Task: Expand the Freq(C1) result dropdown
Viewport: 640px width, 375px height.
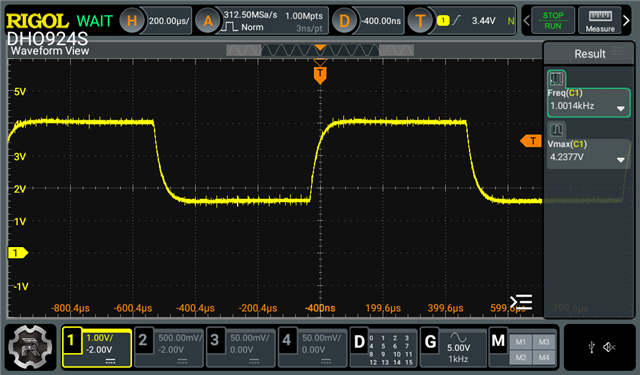Action: pyautogui.click(x=620, y=109)
